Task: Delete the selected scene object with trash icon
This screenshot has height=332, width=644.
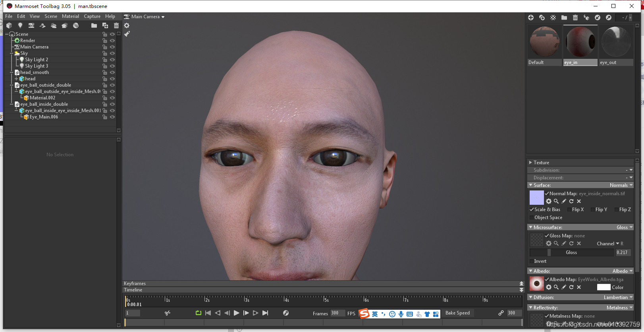Action: coord(116,25)
